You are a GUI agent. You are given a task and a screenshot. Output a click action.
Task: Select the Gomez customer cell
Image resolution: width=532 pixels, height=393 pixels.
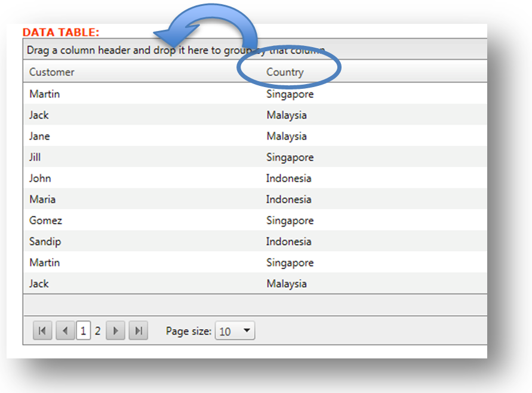45,221
